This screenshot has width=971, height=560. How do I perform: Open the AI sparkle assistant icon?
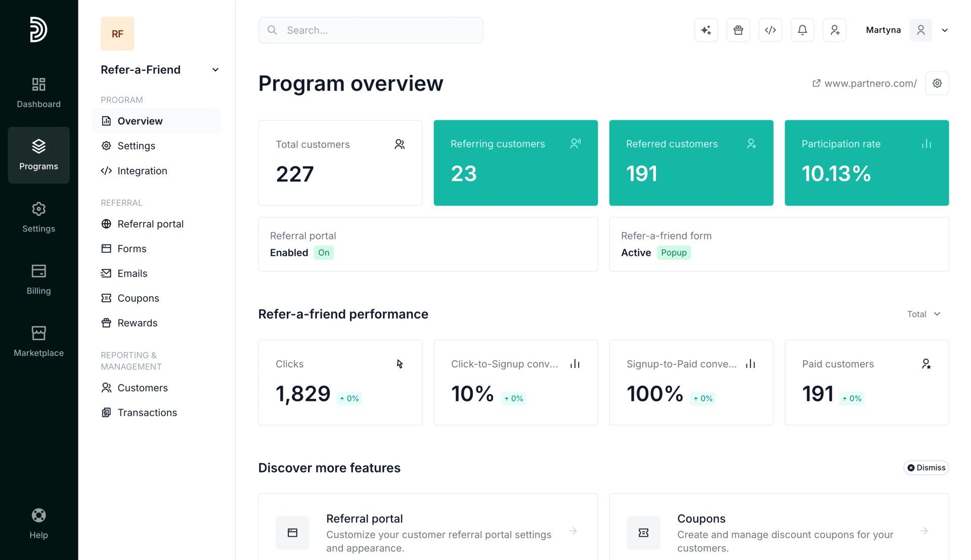tap(706, 30)
